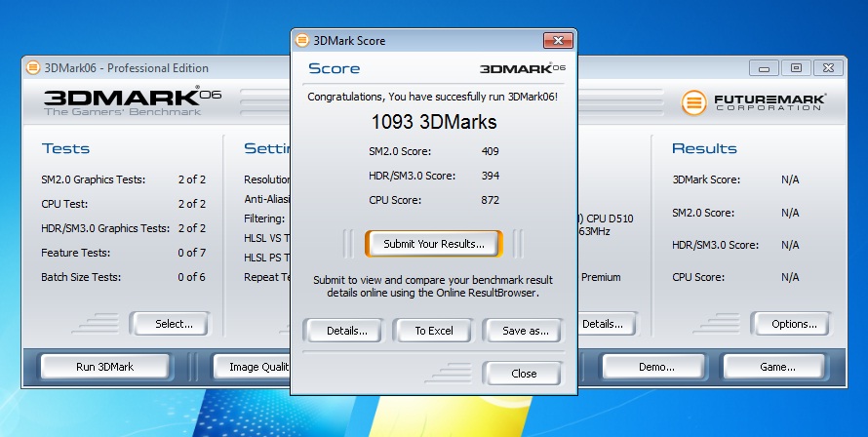The width and height of the screenshot is (868, 437).
Task: Click the Score heading in dialog
Action: [334, 68]
